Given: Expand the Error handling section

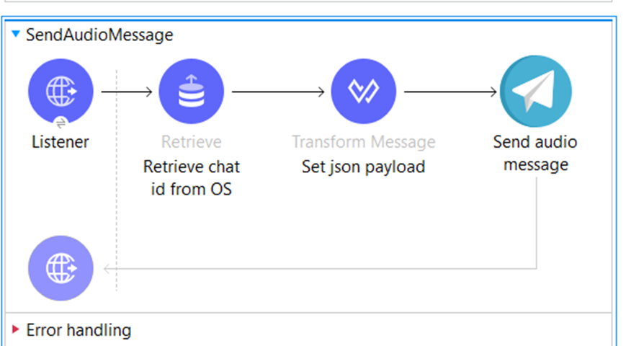Looking at the screenshot, I should pos(16,329).
